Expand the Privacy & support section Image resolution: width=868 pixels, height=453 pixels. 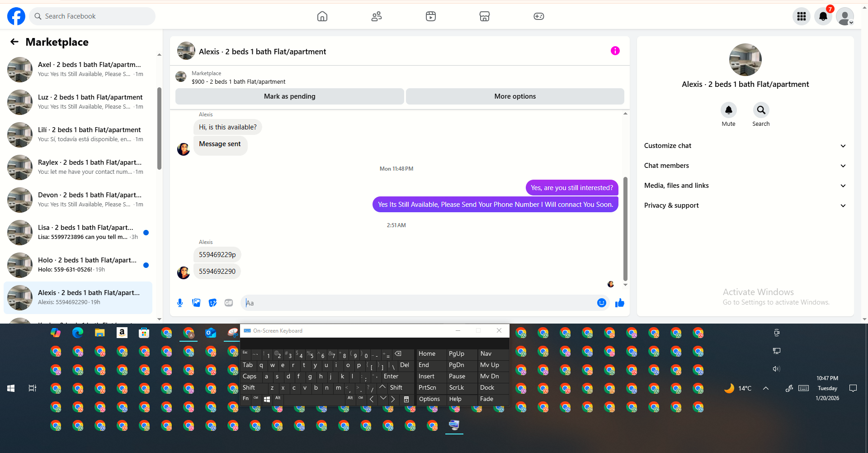(745, 205)
